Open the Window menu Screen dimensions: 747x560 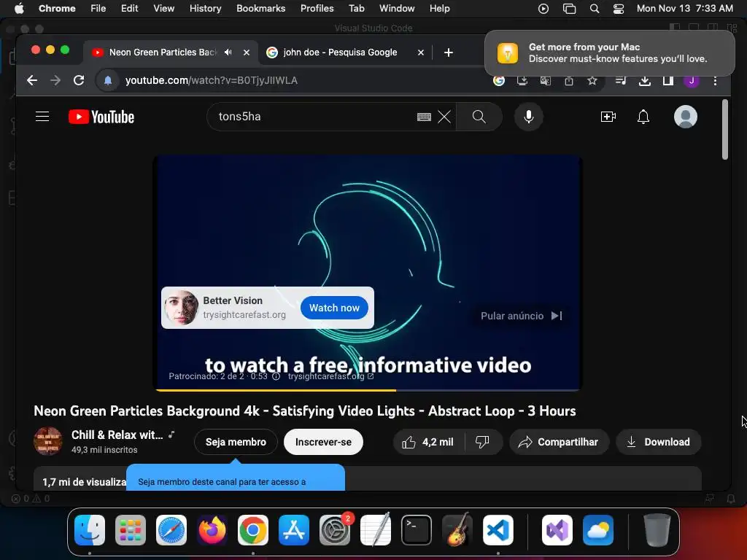pyautogui.click(x=397, y=8)
